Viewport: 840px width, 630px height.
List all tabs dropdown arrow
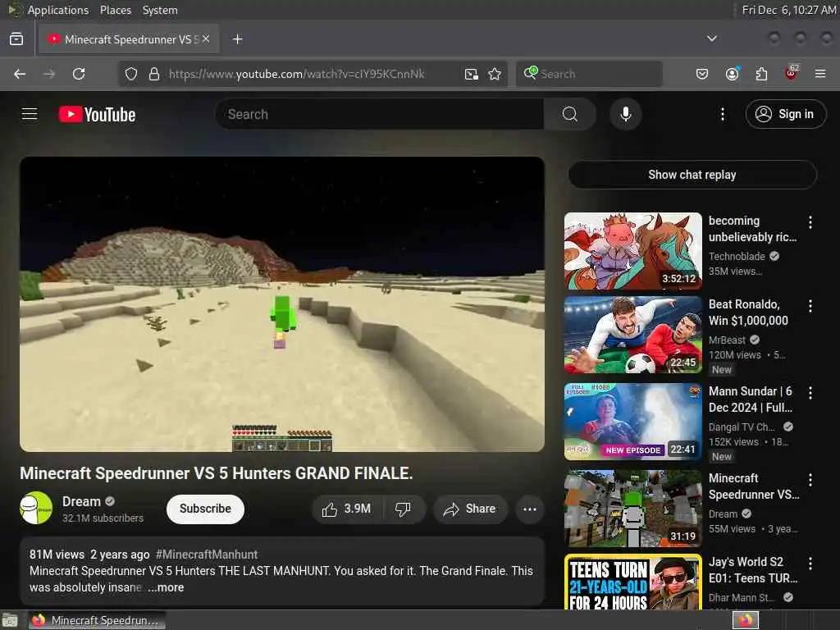pyautogui.click(x=711, y=39)
